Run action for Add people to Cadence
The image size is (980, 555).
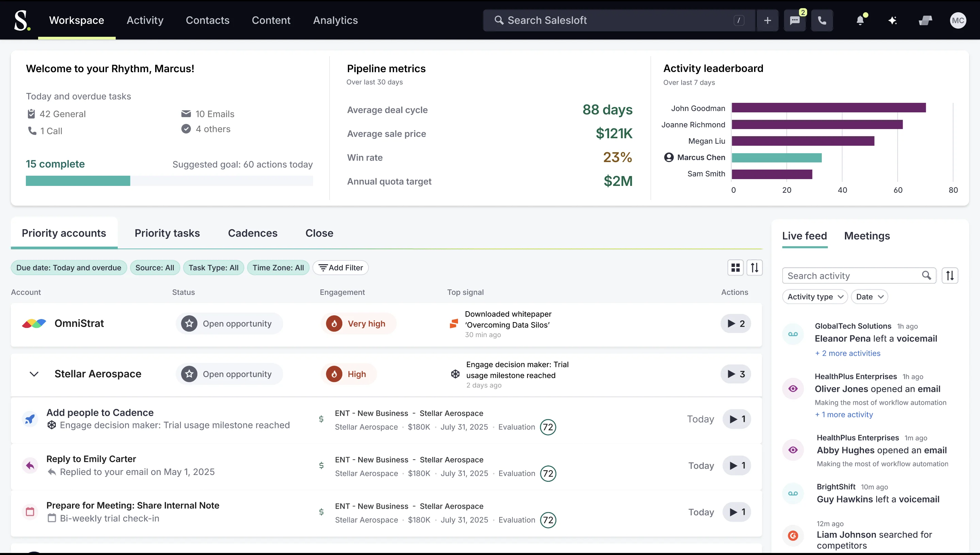pos(737,419)
